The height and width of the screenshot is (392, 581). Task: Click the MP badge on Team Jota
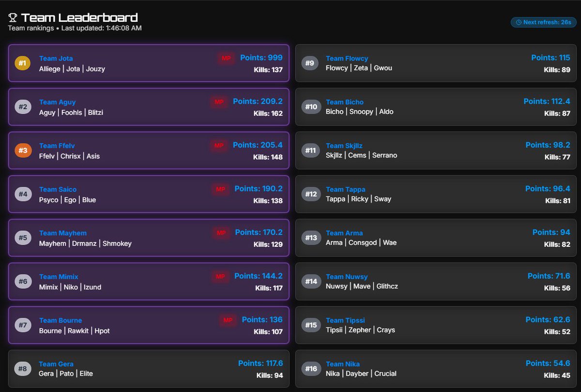click(x=226, y=58)
